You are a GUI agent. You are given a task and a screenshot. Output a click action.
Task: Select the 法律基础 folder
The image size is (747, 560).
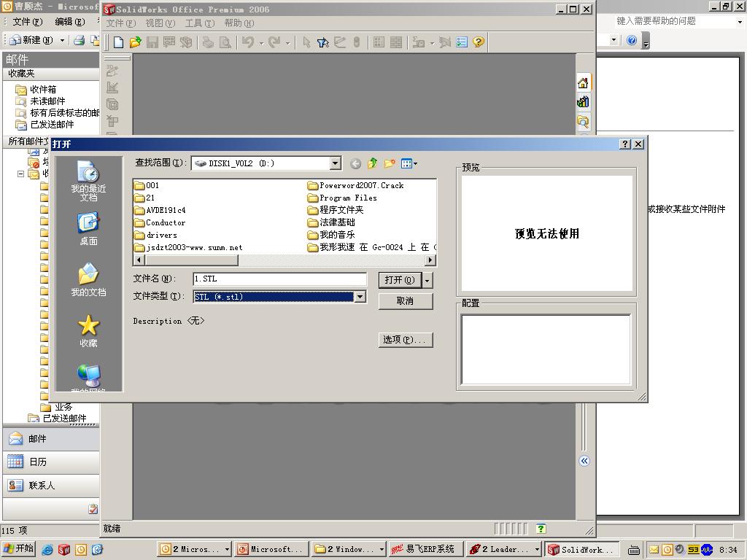[x=332, y=222]
